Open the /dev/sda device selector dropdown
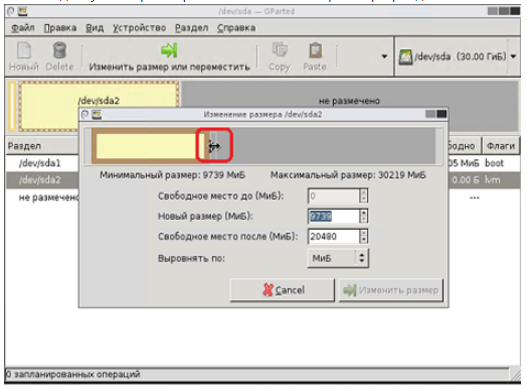Viewport: 527px width, 389px height. 457,56
